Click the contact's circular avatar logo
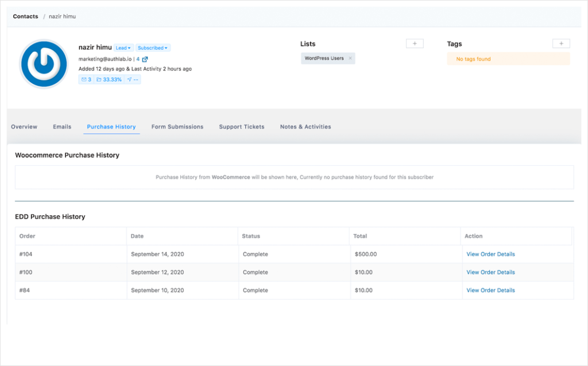 pos(44,65)
